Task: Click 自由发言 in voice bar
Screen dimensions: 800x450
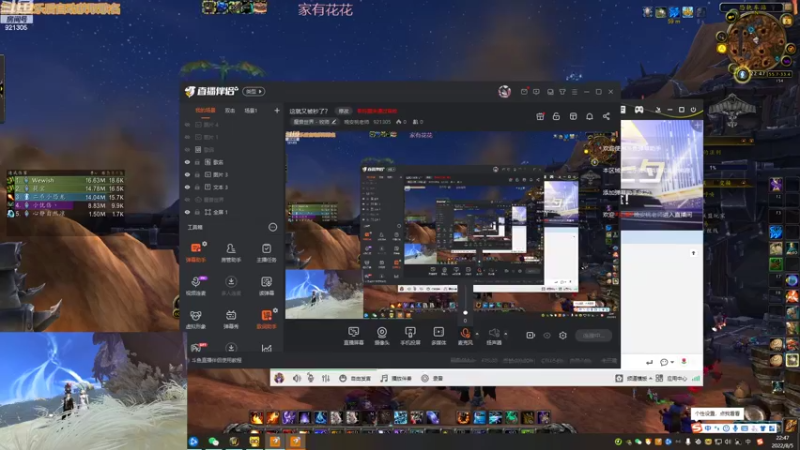Action: (x=356, y=379)
